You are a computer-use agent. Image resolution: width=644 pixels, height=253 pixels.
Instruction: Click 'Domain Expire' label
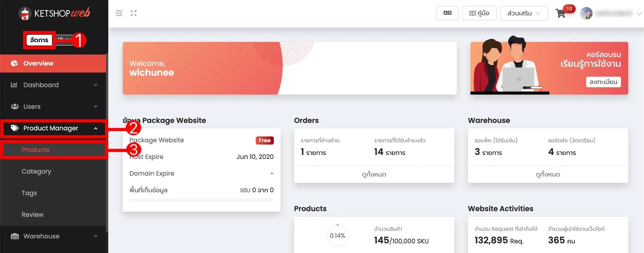(152, 174)
